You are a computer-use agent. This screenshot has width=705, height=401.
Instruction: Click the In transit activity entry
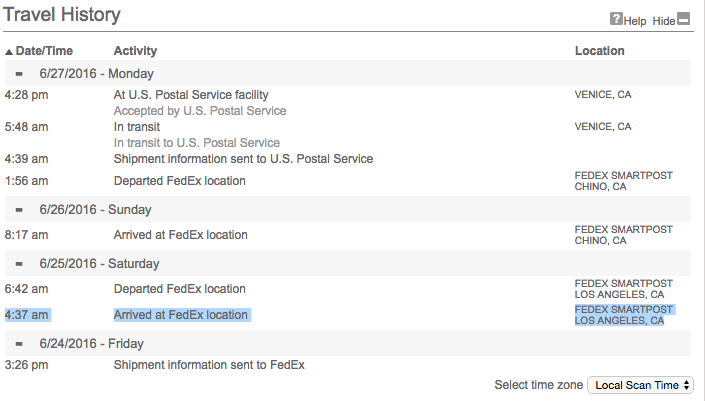coord(138,127)
